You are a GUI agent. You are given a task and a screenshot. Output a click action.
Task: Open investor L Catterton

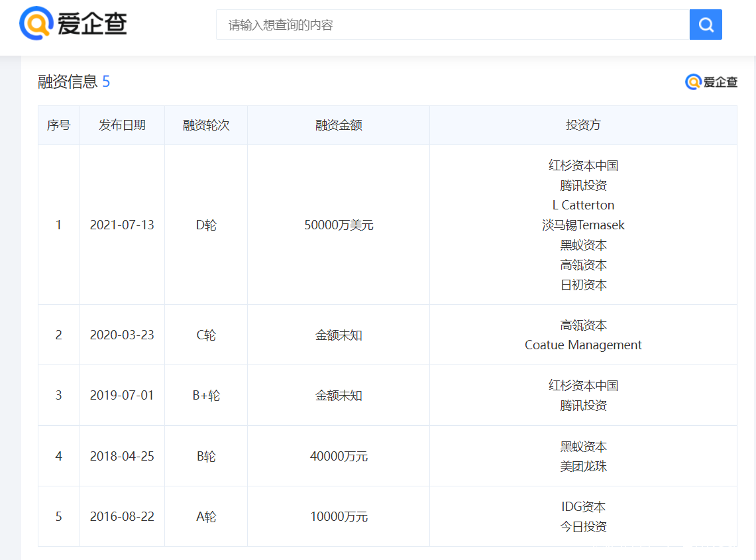tap(583, 205)
